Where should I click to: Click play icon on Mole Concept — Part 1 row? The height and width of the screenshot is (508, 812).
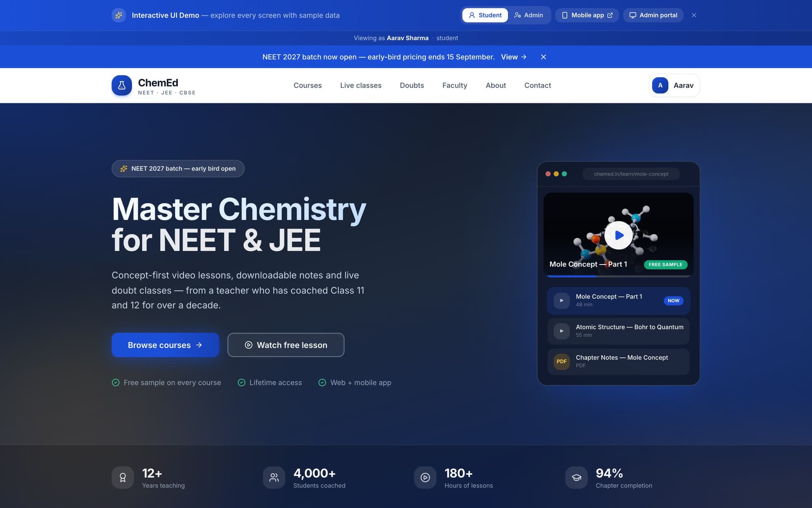[561, 301]
